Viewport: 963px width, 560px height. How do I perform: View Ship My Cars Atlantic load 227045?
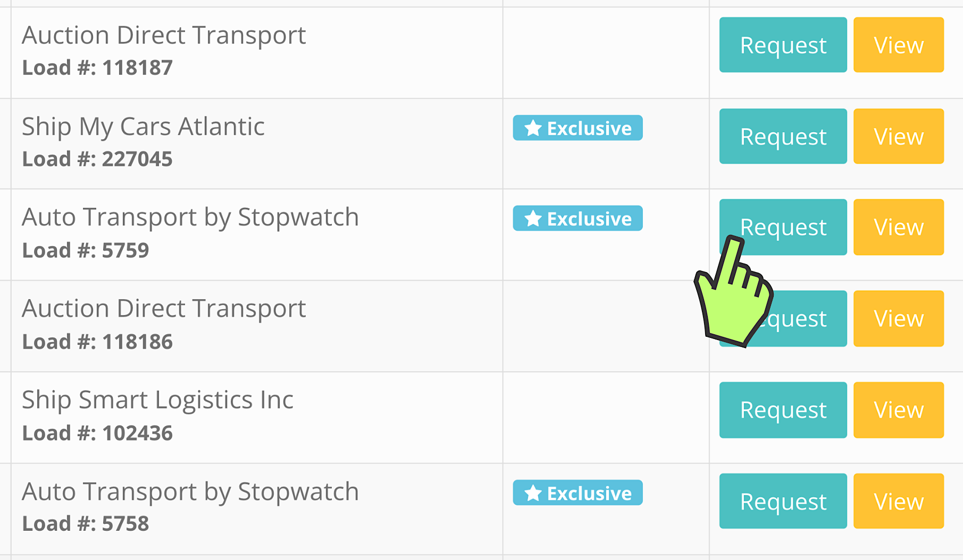pyautogui.click(x=898, y=136)
